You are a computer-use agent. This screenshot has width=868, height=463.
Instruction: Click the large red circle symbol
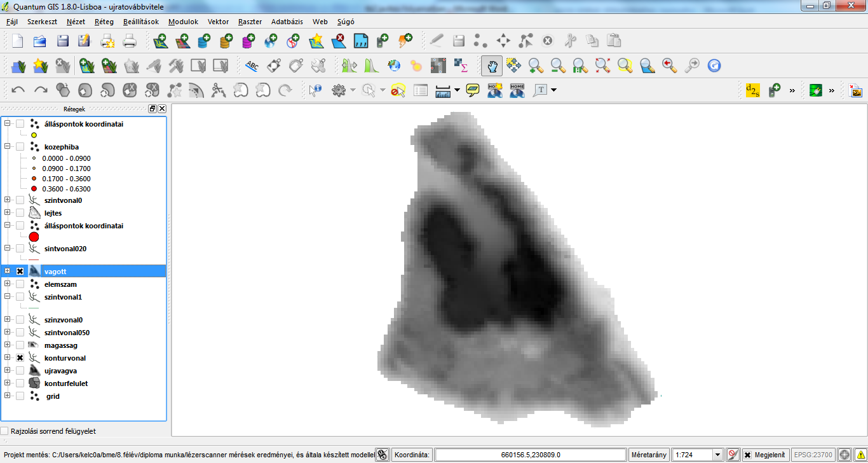(x=34, y=237)
